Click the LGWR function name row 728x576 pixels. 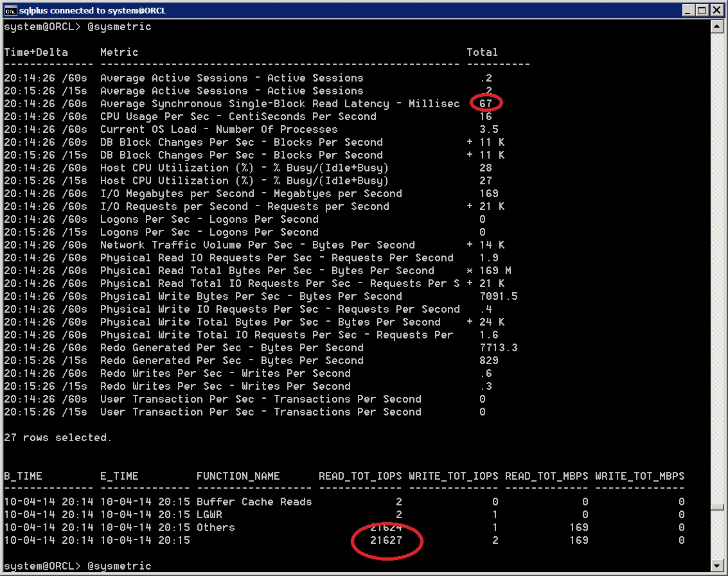[209, 515]
